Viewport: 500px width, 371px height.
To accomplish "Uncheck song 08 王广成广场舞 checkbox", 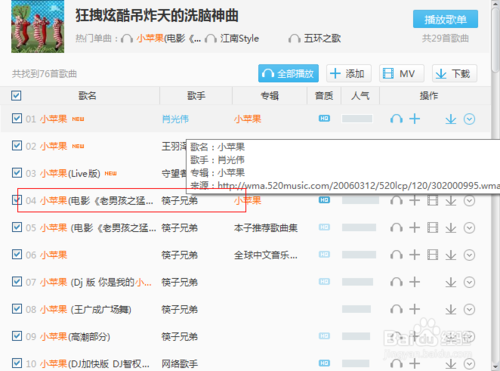I will tap(17, 309).
